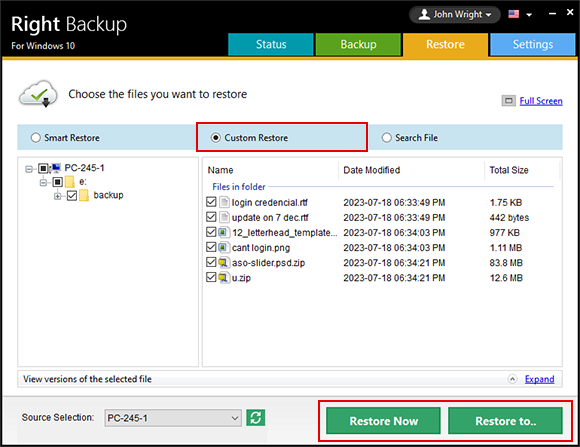The width and height of the screenshot is (580, 447).
Task: Expand the backup folder tree node
Action: (x=57, y=196)
